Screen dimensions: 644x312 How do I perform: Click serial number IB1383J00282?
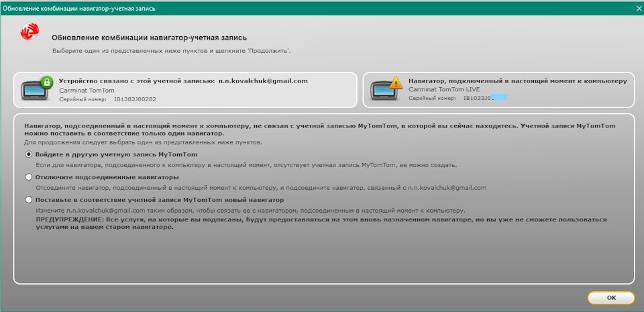[x=135, y=99]
